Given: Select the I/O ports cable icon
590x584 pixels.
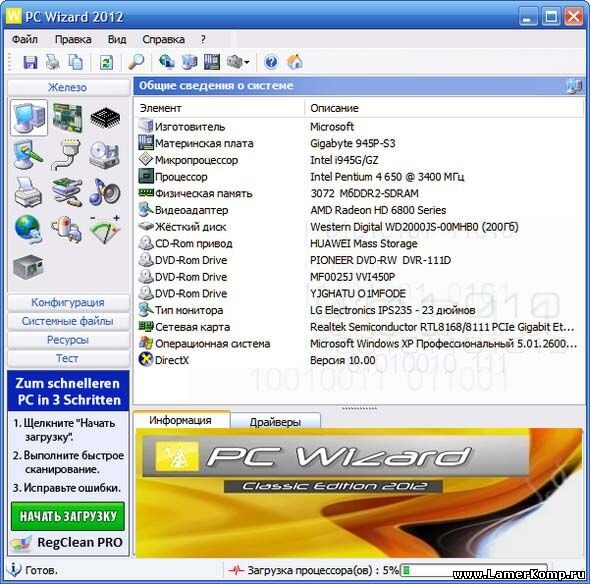Looking at the screenshot, I should click(x=67, y=154).
